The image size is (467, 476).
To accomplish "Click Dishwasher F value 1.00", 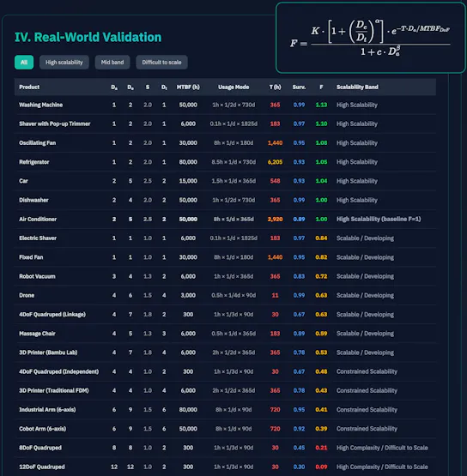I will (x=321, y=200).
